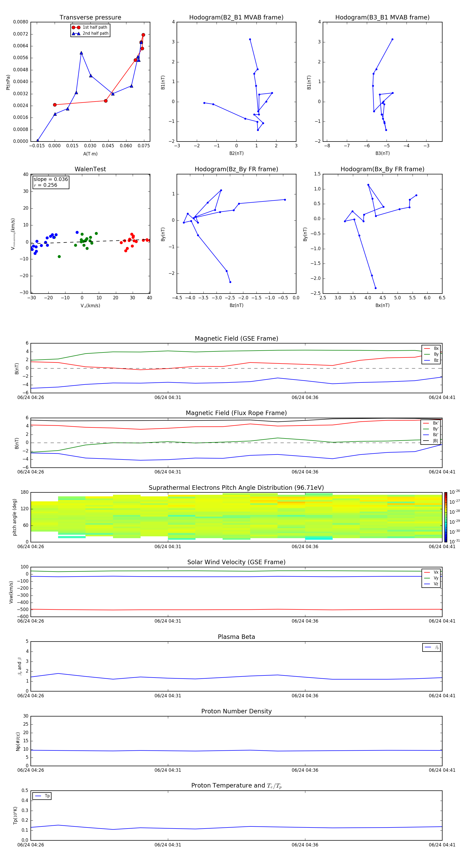Click the 'Bz(nT)' x-axis label in hodogram
This screenshot has height=868, width=473.
236,305
